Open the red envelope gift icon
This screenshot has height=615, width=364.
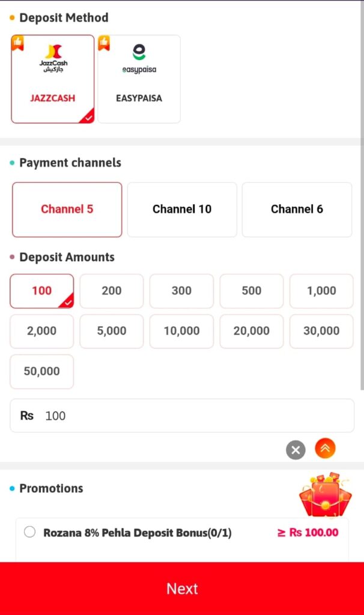point(325,495)
